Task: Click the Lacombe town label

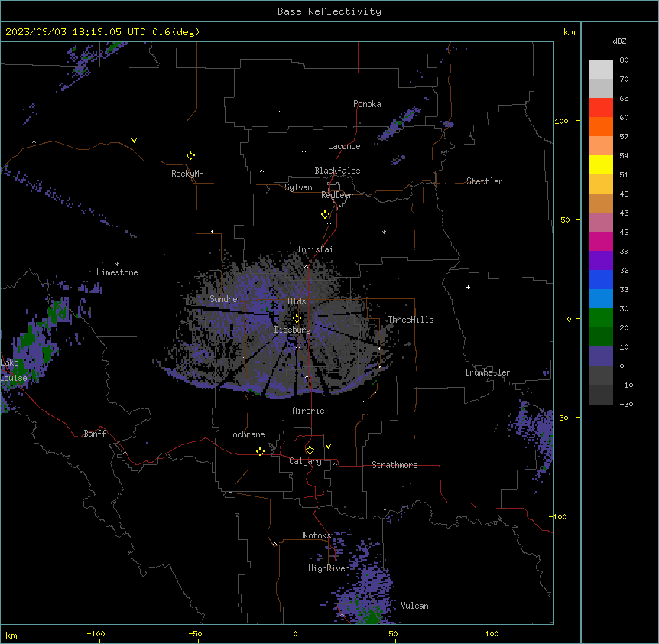Action: coord(344,146)
